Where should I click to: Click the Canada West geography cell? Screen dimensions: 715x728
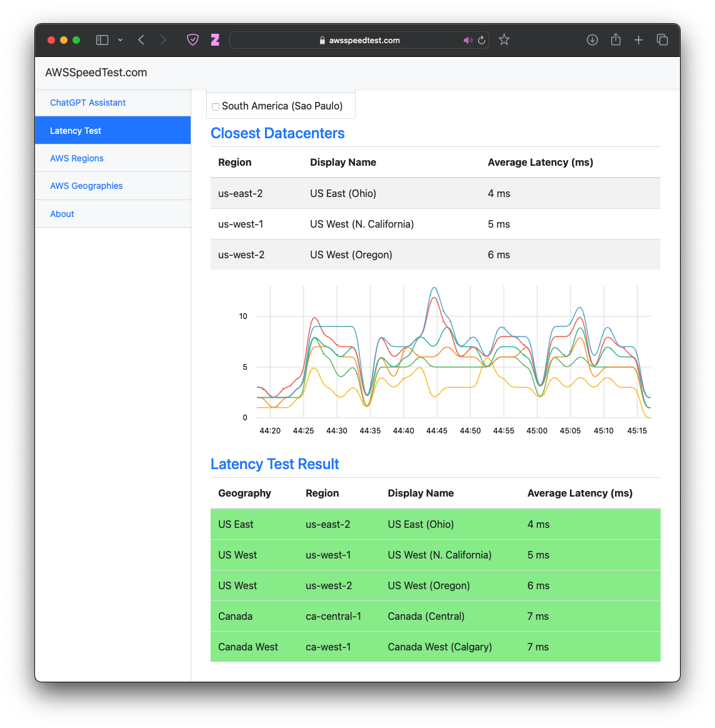pyautogui.click(x=247, y=647)
